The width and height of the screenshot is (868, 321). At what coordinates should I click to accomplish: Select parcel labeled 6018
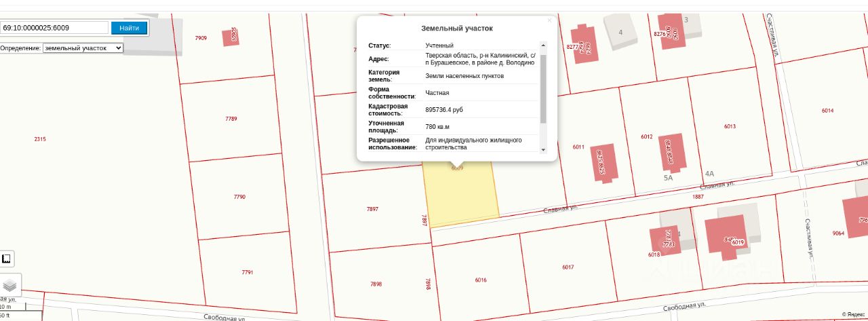654,254
